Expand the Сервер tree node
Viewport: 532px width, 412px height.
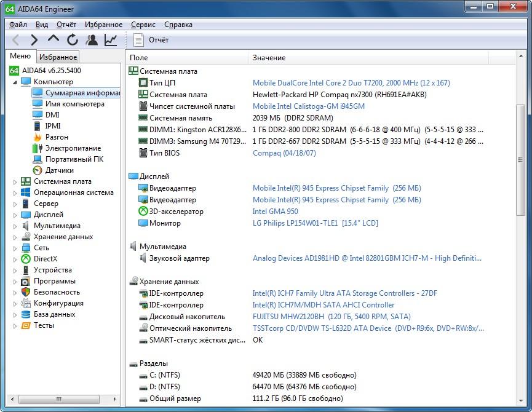pyautogui.click(x=15, y=204)
